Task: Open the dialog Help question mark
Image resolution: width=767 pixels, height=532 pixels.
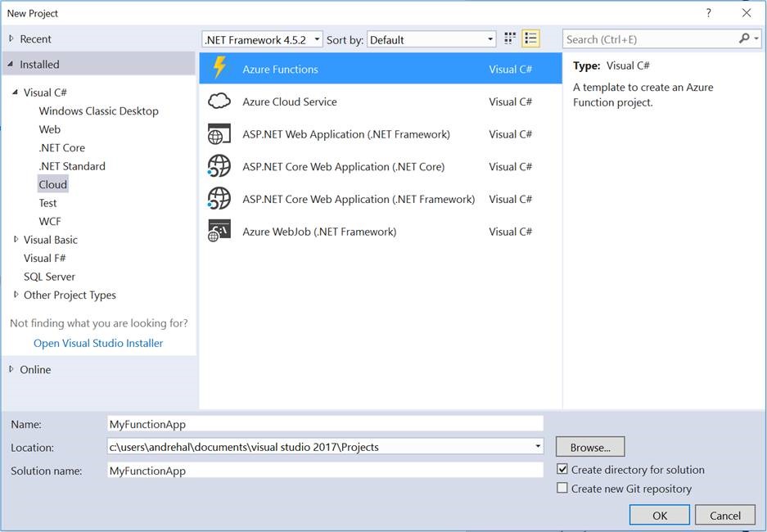Action: click(x=708, y=13)
